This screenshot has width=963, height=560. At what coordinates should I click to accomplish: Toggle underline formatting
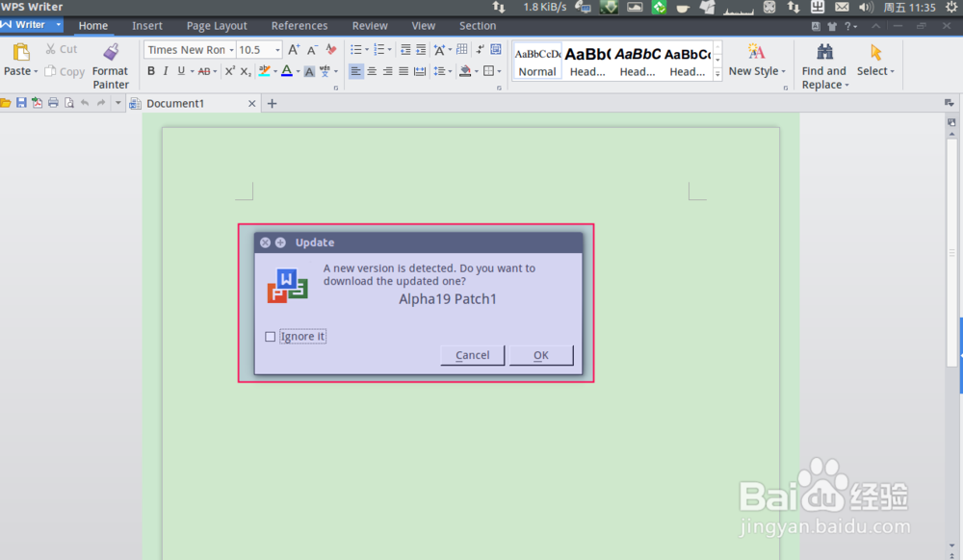click(x=181, y=71)
